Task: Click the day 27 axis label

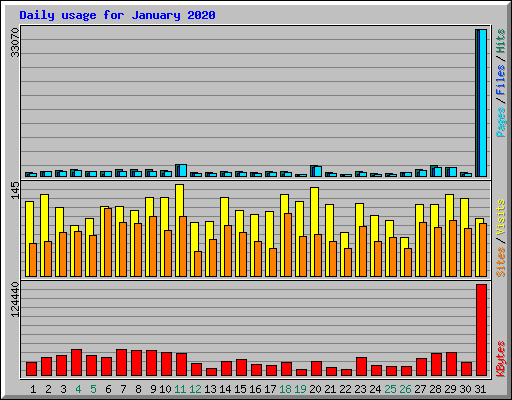Action: (x=420, y=389)
